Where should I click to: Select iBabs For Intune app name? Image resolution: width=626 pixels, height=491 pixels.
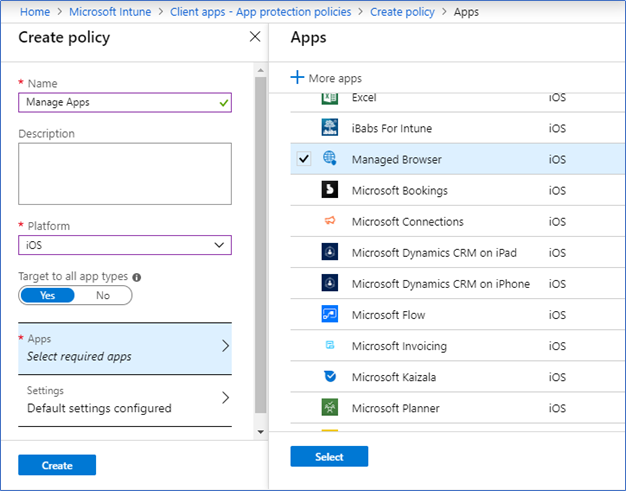click(392, 128)
